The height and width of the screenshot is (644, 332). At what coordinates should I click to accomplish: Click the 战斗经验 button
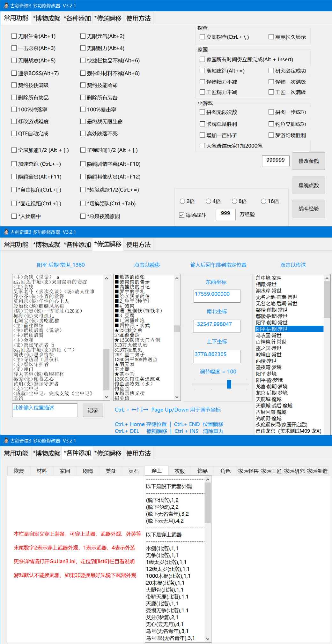[308, 209]
